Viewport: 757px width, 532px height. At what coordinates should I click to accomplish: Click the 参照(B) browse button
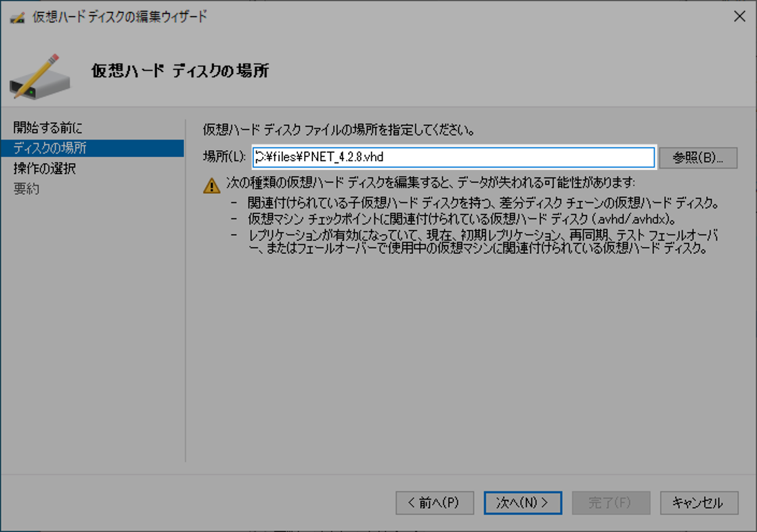[698, 158]
